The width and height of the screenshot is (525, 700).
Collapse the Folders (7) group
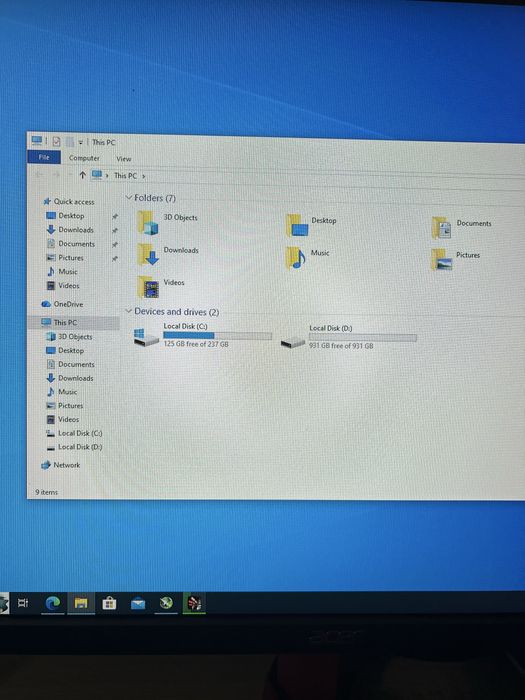point(129,197)
